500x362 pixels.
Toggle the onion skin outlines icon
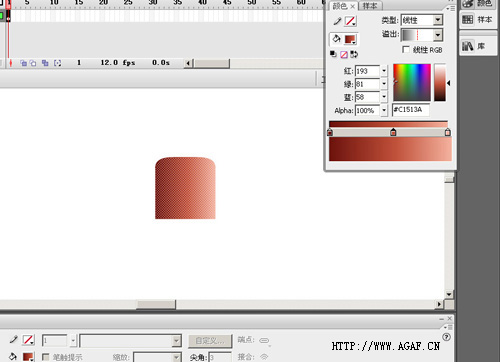pos(33,63)
